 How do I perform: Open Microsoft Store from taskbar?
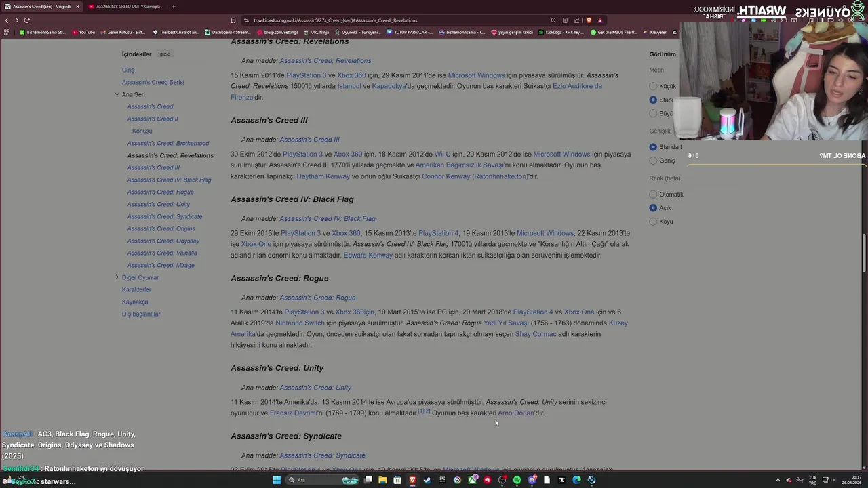[397, 480]
